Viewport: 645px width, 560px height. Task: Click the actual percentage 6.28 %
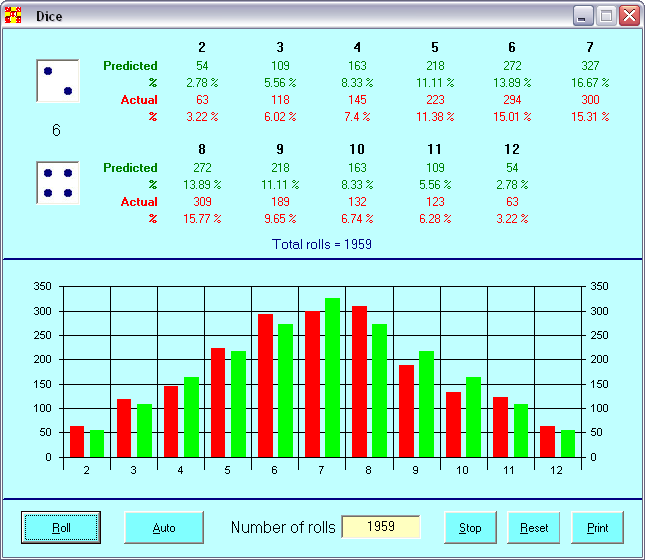tap(435, 218)
